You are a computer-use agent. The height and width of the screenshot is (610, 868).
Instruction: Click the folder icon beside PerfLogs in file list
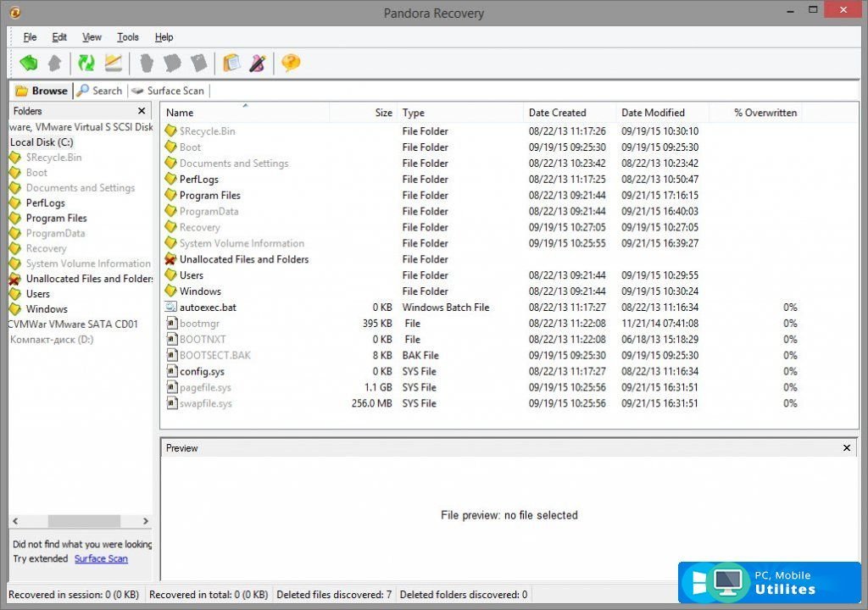(170, 179)
